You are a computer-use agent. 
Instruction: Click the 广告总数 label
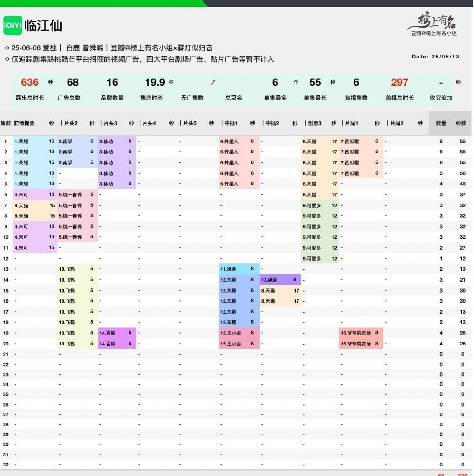(69, 98)
